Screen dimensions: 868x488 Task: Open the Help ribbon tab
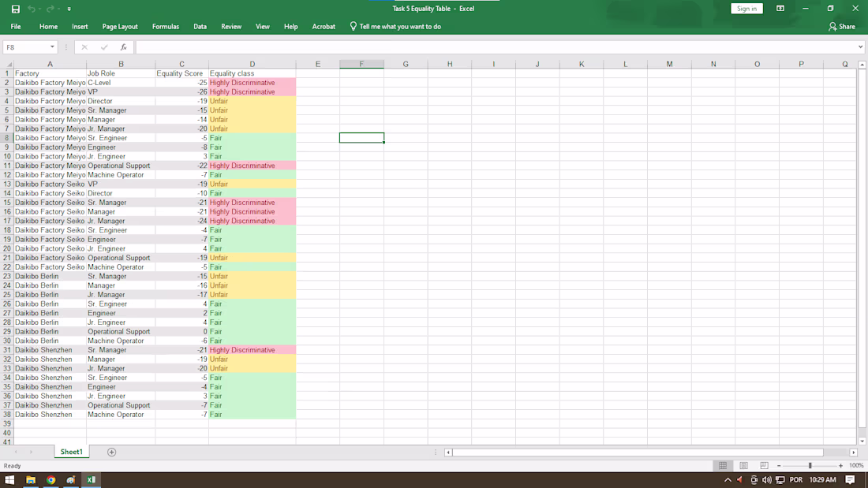coord(290,27)
